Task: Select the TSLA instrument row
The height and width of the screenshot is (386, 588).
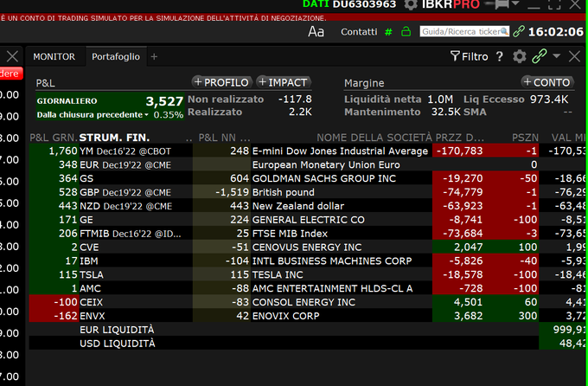Action: pos(308,274)
